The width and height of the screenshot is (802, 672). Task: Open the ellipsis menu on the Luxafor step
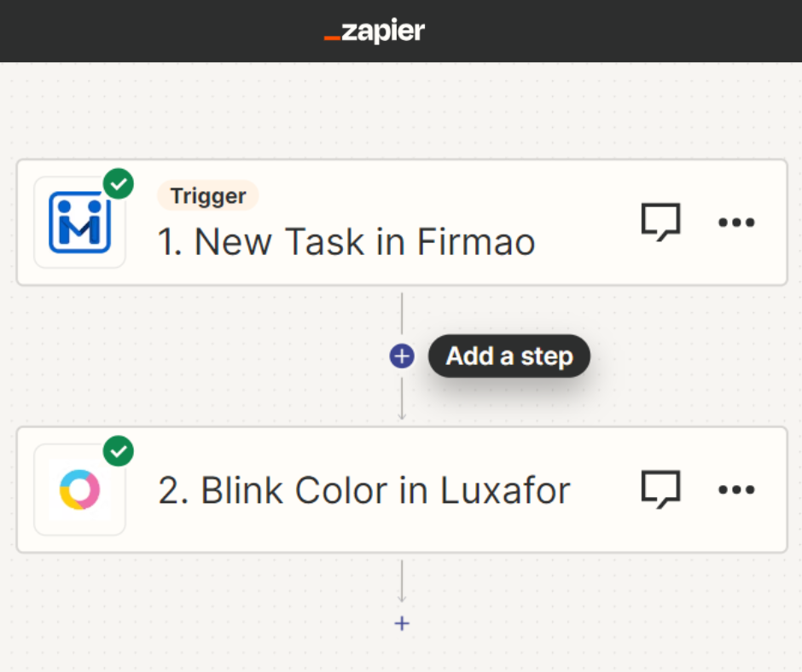click(736, 489)
